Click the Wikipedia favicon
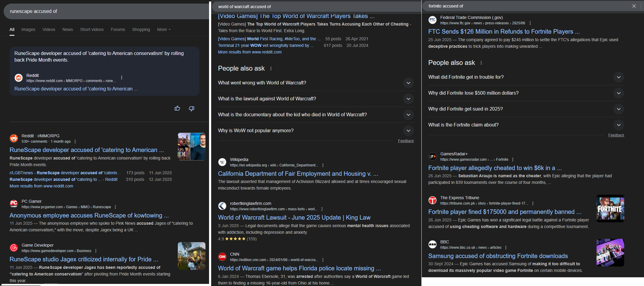644x286 pixels. coord(222,162)
